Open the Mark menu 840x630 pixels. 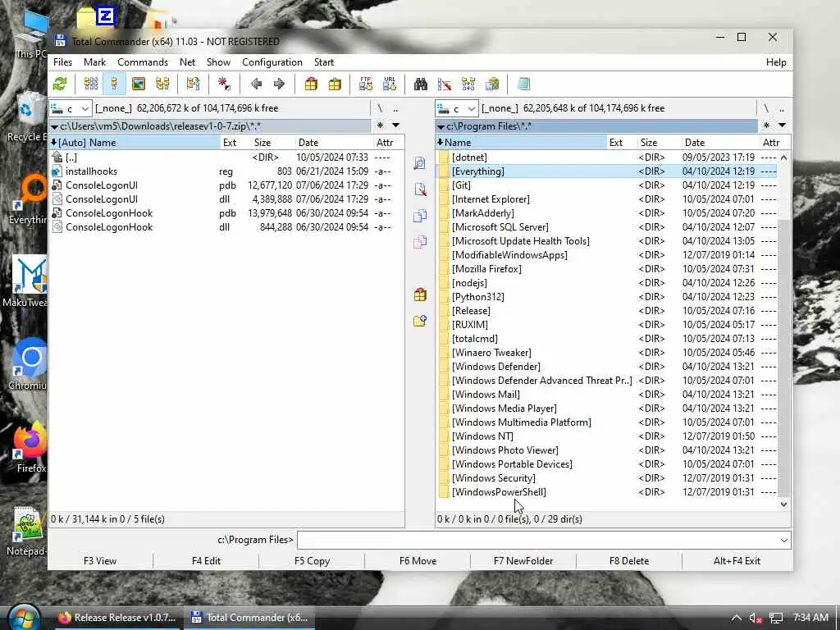(95, 62)
